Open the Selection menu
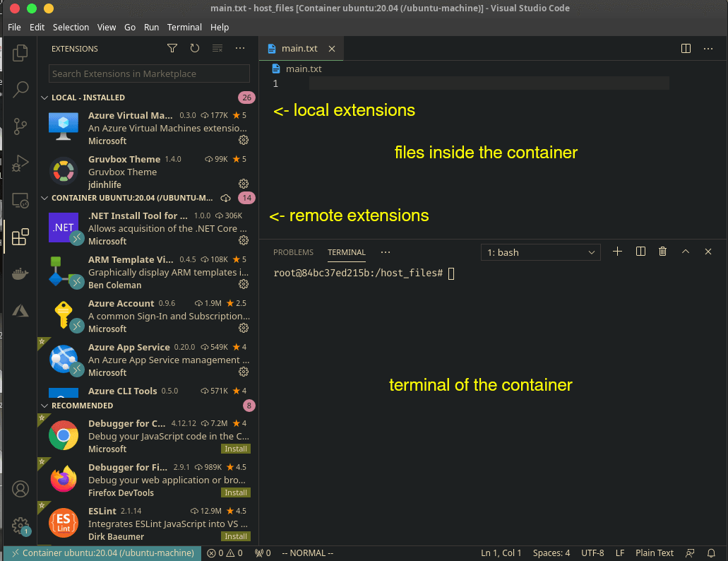The width and height of the screenshot is (728, 561). [x=71, y=28]
